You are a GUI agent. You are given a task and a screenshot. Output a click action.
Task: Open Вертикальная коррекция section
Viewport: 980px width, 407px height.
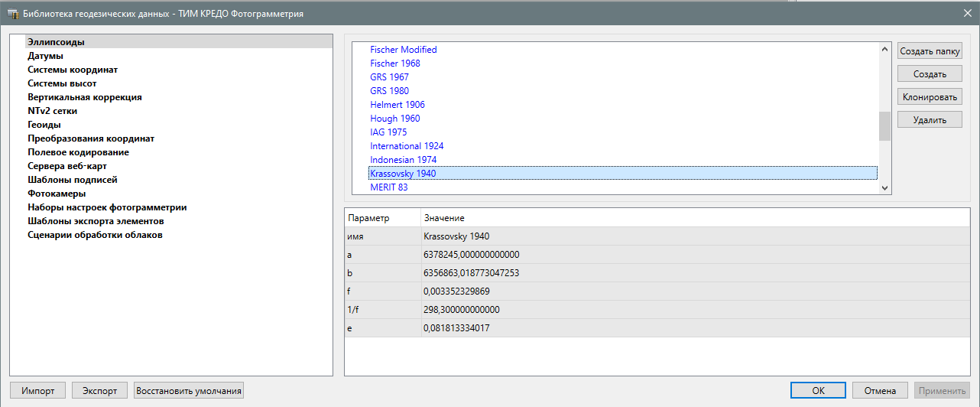[85, 97]
